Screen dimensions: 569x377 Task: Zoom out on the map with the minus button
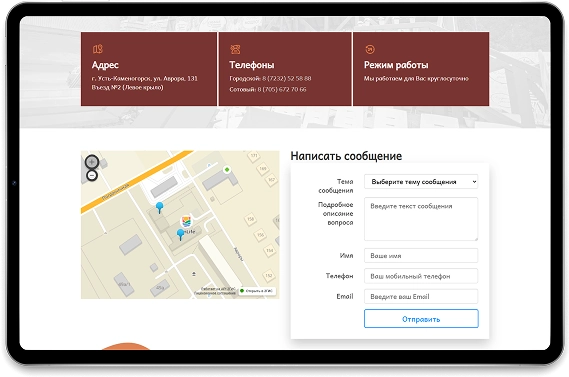92,176
